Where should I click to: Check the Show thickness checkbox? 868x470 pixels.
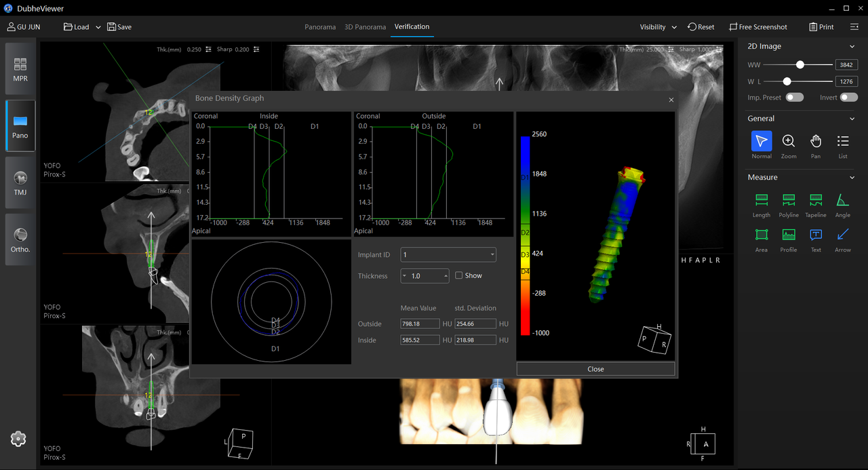pos(459,275)
